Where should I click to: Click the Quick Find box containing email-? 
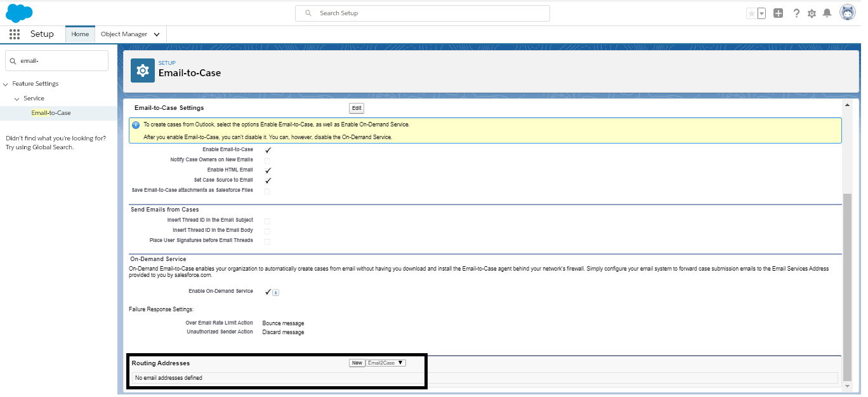click(57, 61)
